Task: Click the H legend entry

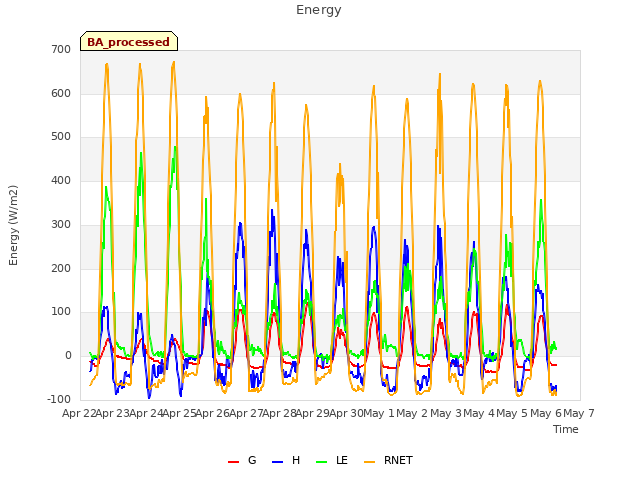Action: pyautogui.click(x=286, y=460)
